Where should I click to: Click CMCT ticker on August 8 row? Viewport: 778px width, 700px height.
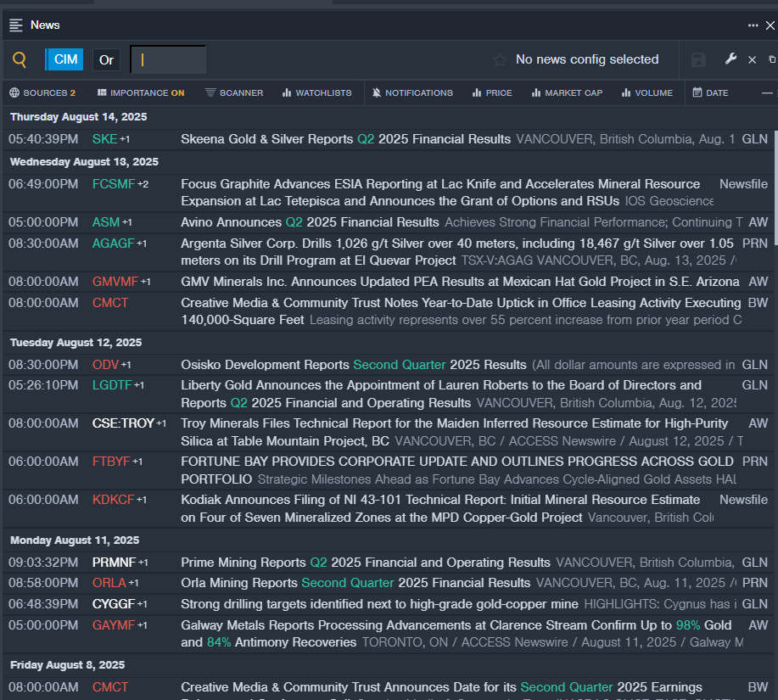[110, 687]
